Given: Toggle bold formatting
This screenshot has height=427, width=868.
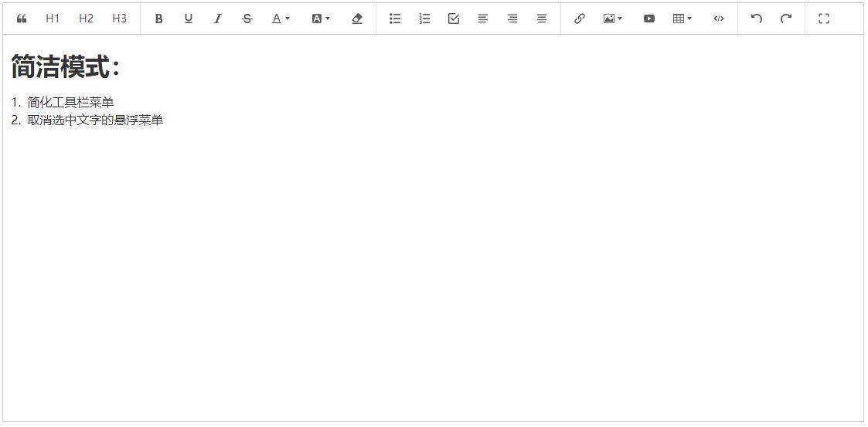Looking at the screenshot, I should (158, 19).
